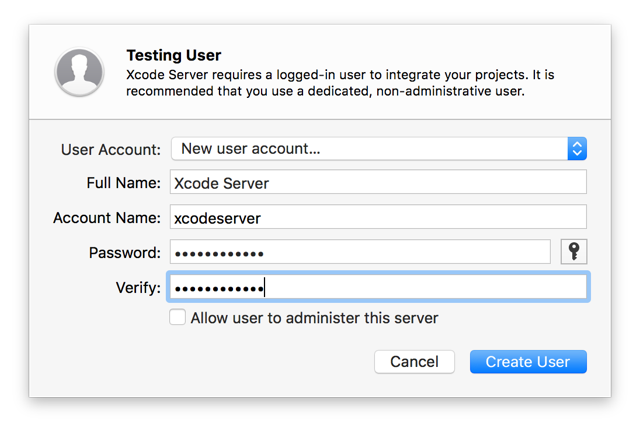Click the Password label
This screenshot has height=431, width=640.
[x=122, y=253]
